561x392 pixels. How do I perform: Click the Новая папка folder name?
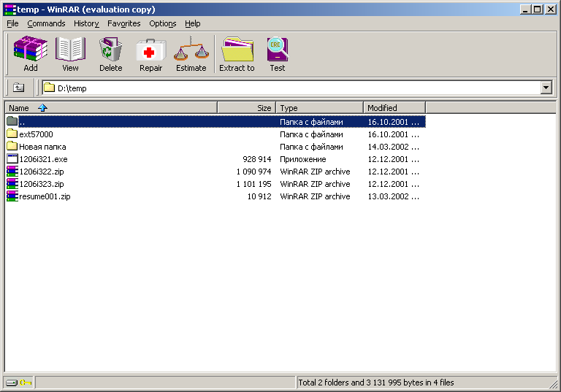(42, 147)
